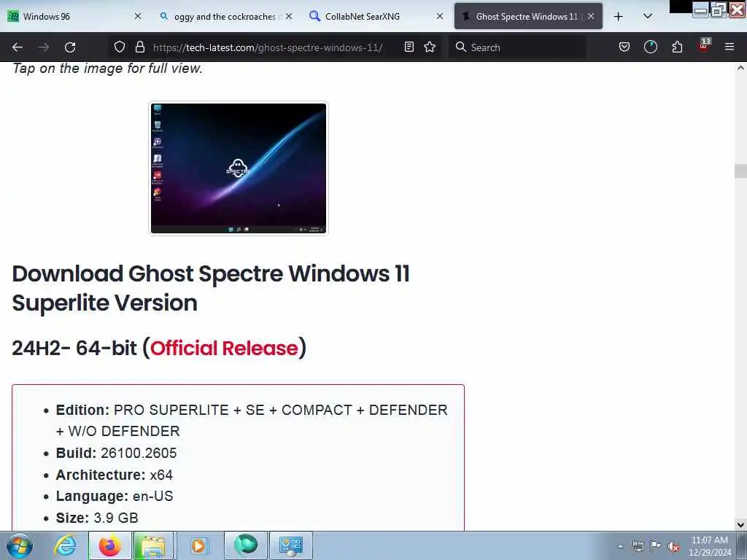Open the media player taskbar icon

pyautogui.click(x=198, y=545)
